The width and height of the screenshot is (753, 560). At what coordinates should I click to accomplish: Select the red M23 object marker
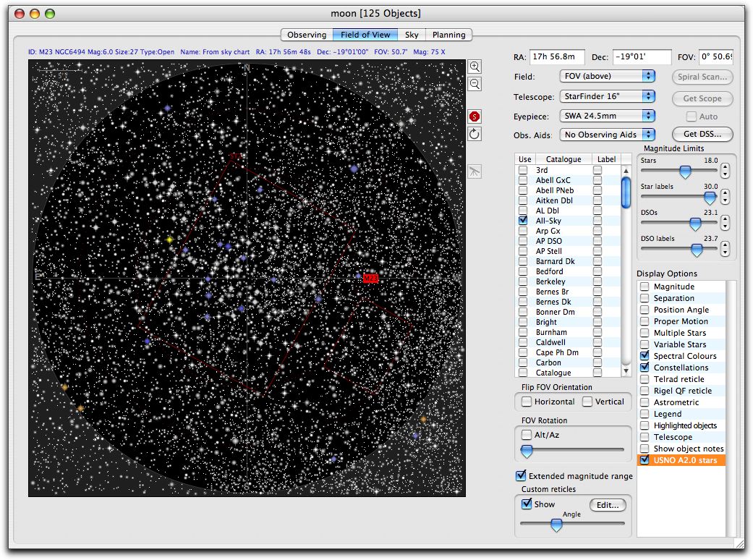click(370, 278)
